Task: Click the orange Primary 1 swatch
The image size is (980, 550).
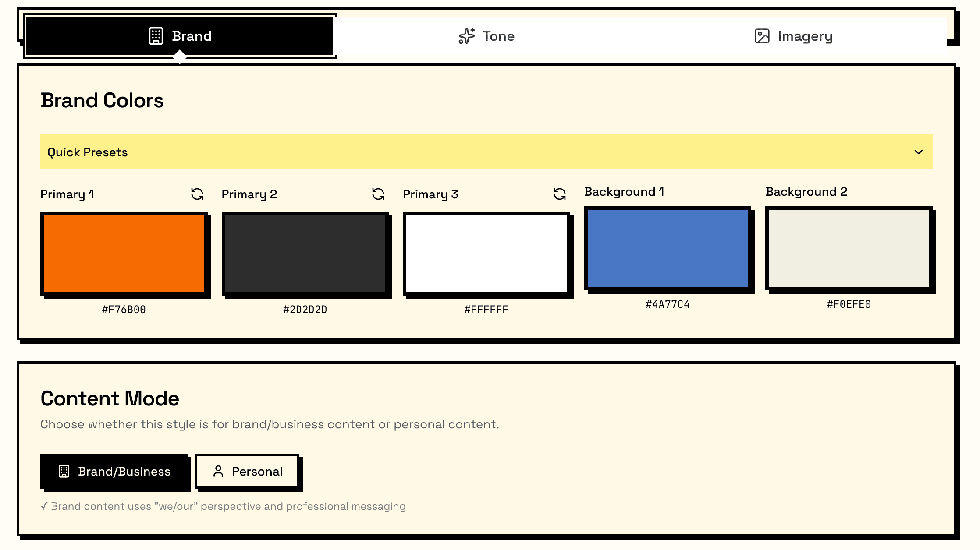Action: tap(124, 253)
